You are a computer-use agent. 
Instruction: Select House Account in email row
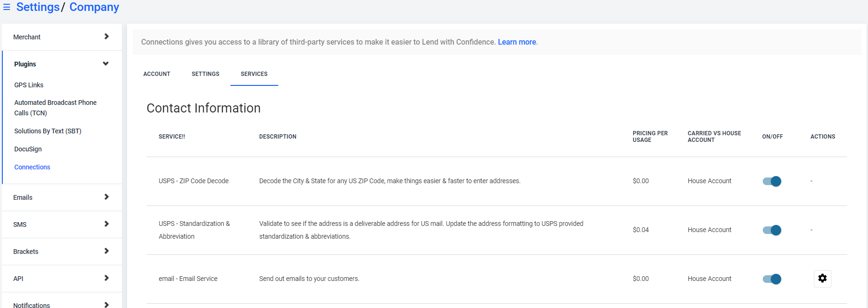(x=710, y=279)
